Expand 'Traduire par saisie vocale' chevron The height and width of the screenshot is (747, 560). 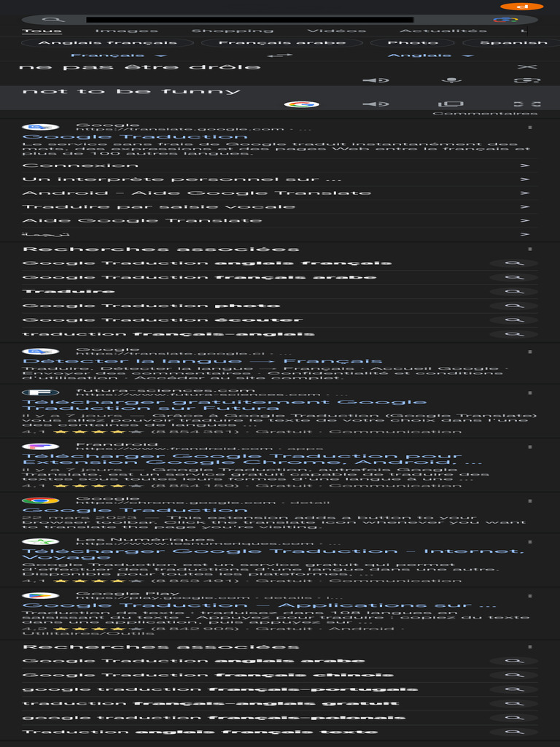[x=524, y=207]
